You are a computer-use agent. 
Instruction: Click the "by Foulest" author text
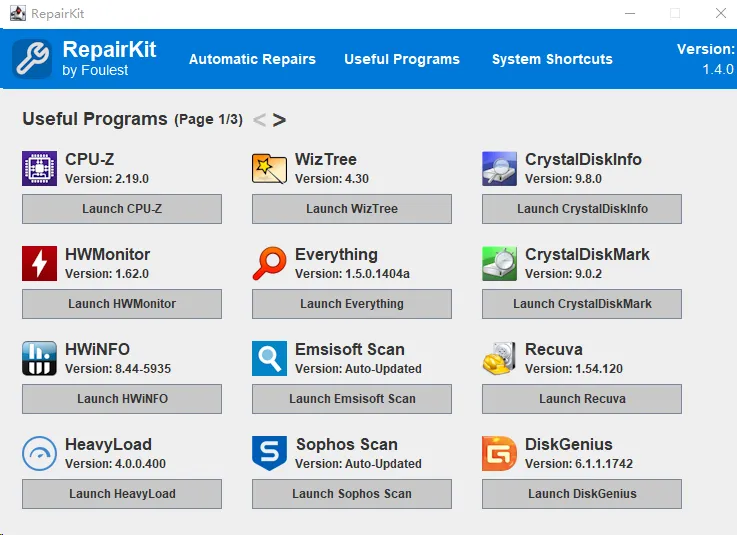click(95, 71)
